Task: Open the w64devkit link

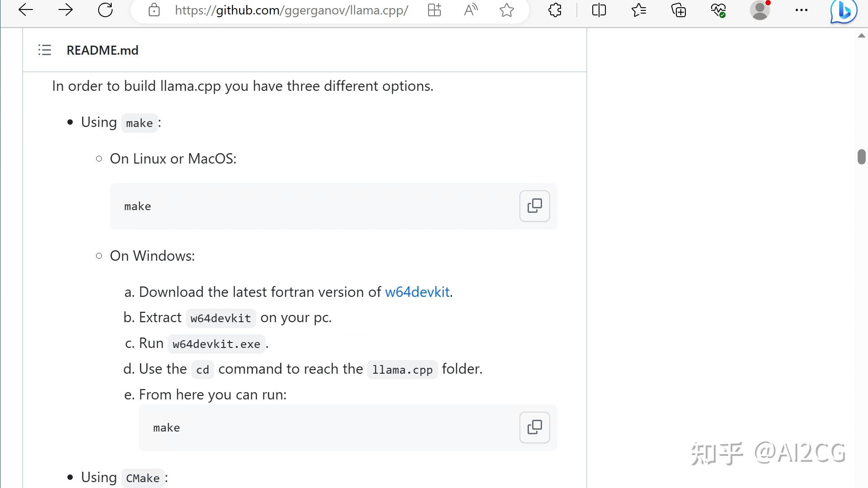Action: [417, 292]
